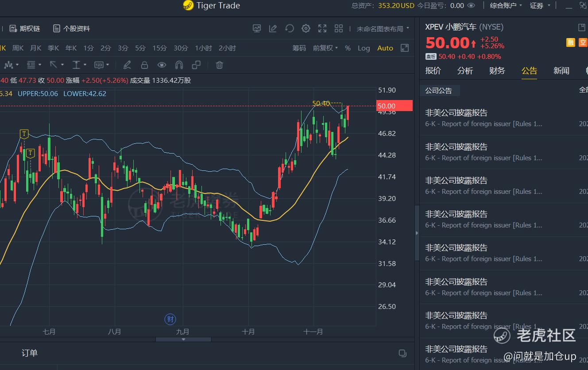Toggle the 筹码 chip distribution
The height and width of the screenshot is (370, 588).
tap(299, 48)
